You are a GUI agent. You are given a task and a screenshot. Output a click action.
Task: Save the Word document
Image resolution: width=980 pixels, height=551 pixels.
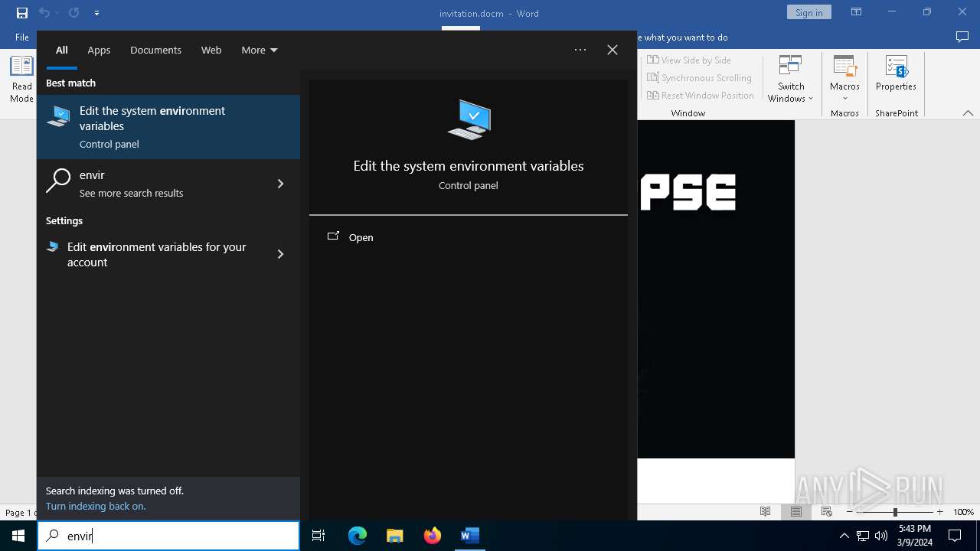pos(22,13)
